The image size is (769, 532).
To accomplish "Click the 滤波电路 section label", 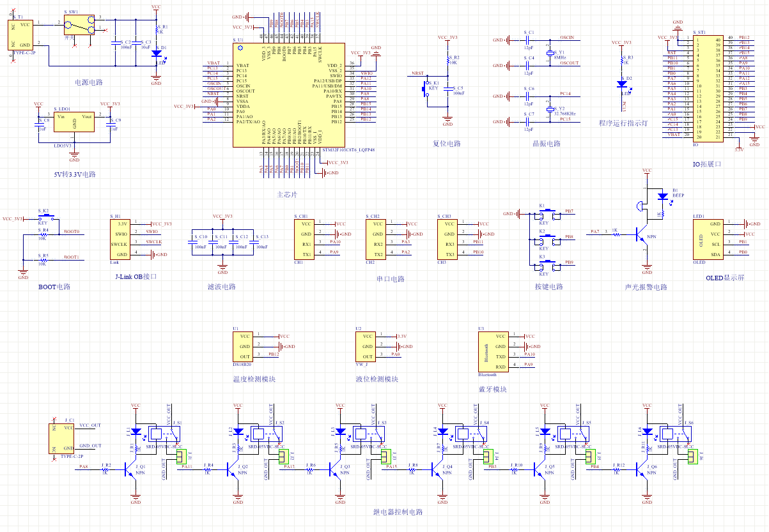I will [x=222, y=287].
